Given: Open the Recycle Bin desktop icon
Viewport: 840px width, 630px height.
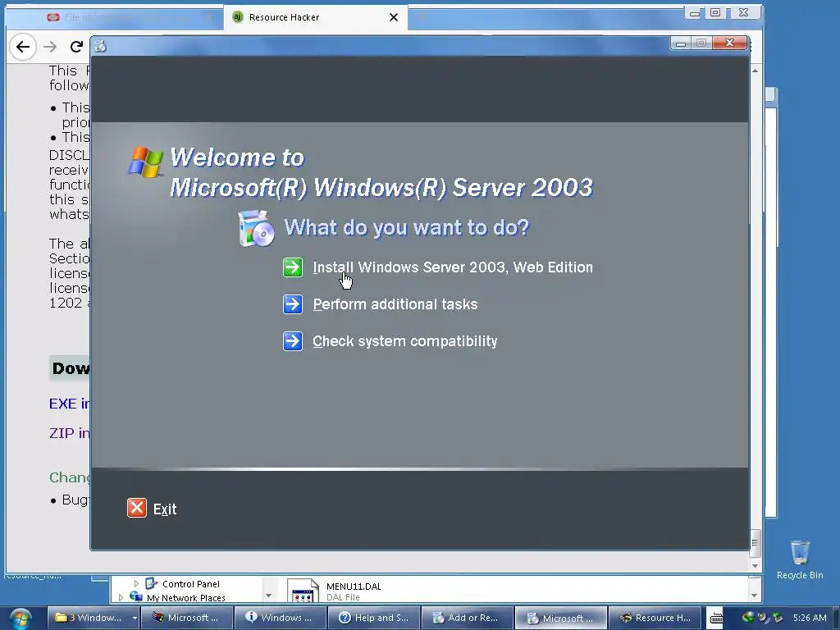Looking at the screenshot, I should [x=800, y=559].
